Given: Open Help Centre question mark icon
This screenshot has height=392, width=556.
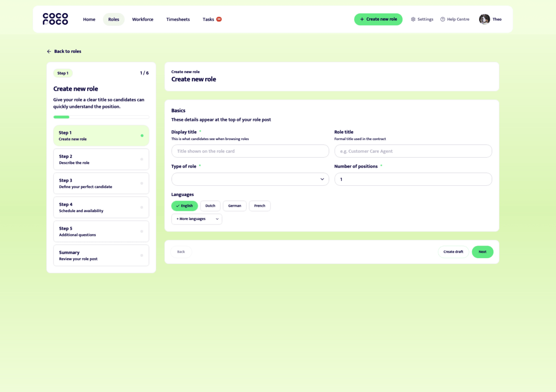Looking at the screenshot, I should [442, 19].
